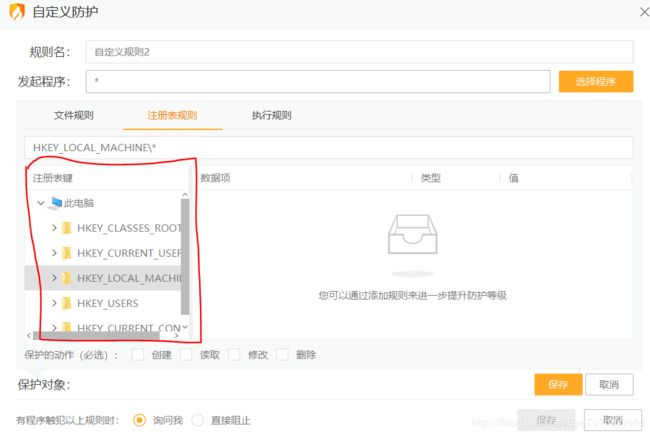650x435 pixels.
Task: Click the HKEY_CLASSES_ROOT folder icon
Action: coord(66,228)
